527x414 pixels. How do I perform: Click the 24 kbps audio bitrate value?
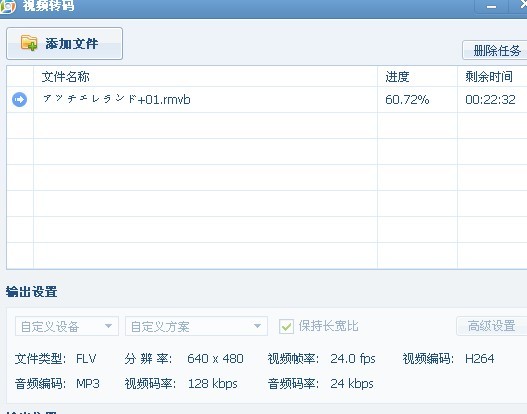(352, 384)
